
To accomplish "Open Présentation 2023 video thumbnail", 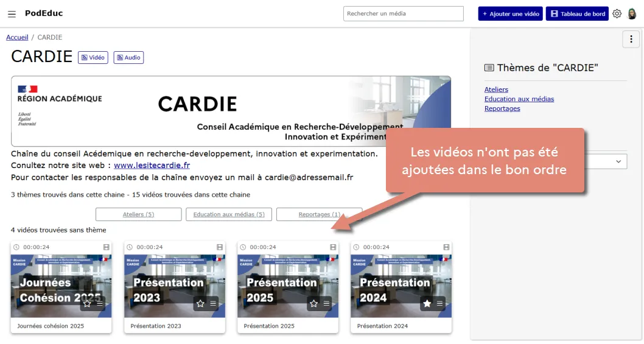I will click(x=175, y=286).
